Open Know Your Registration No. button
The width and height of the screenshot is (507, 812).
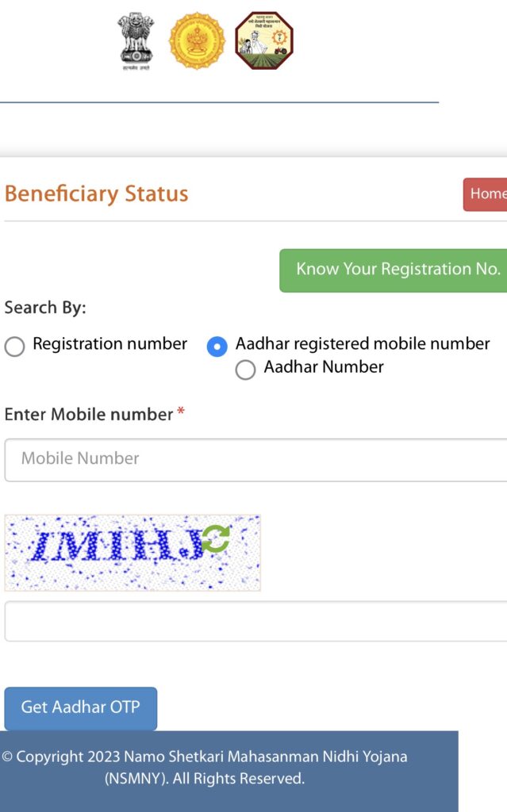click(397, 270)
